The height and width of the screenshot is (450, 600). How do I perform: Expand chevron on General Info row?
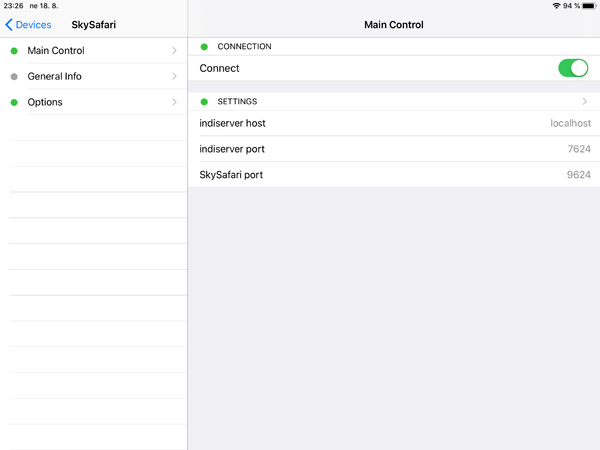point(174,76)
